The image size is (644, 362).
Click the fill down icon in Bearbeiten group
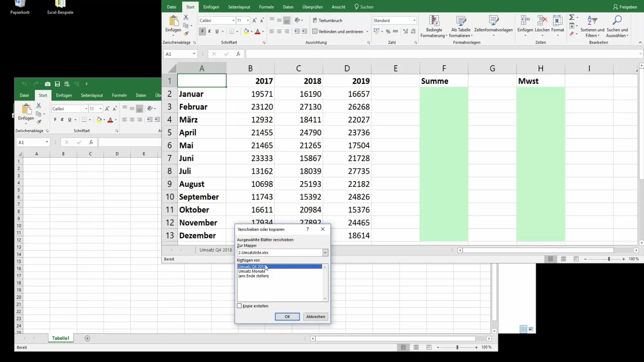coord(572,25)
